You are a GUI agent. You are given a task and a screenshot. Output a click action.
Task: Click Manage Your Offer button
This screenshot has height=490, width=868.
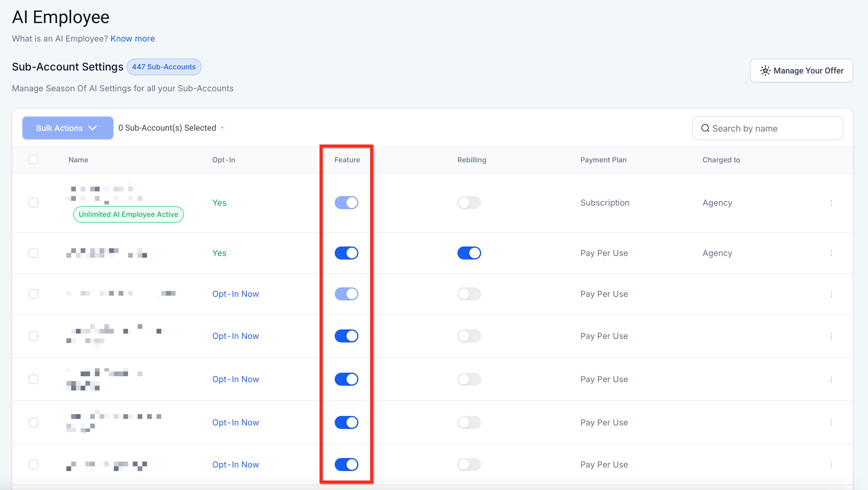pos(801,71)
